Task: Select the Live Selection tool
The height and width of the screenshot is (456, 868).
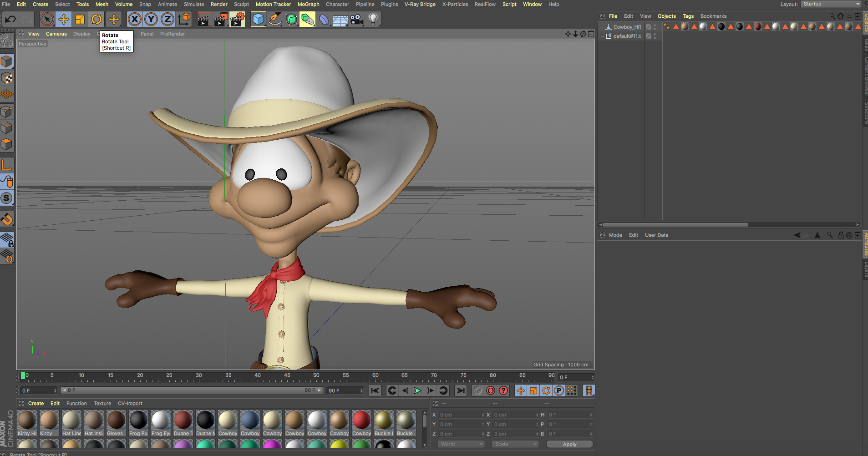Action: click(x=47, y=19)
